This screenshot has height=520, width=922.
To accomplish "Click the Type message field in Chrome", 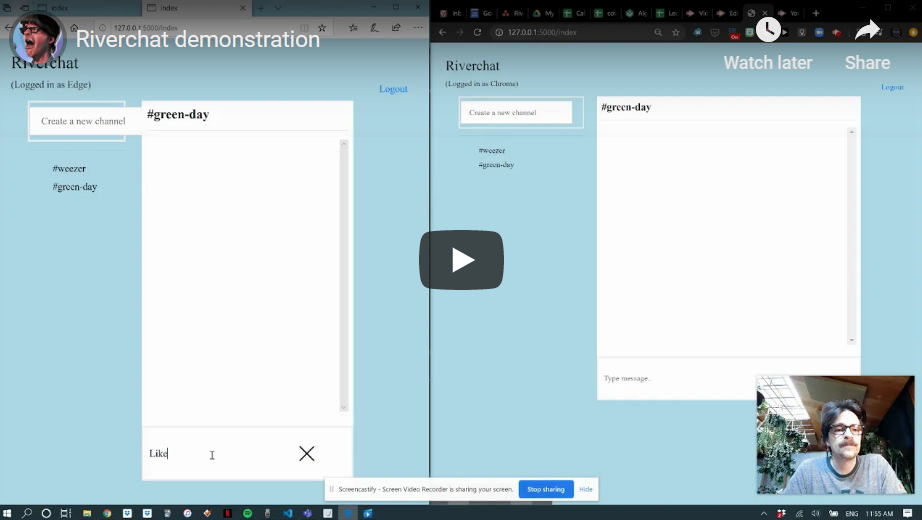I will pos(676,378).
